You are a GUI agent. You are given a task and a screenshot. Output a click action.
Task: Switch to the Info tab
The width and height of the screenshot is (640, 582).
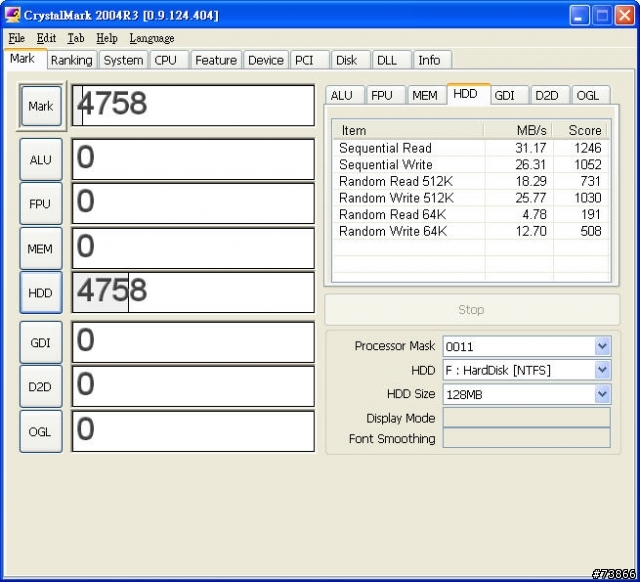(x=432, y=60)
